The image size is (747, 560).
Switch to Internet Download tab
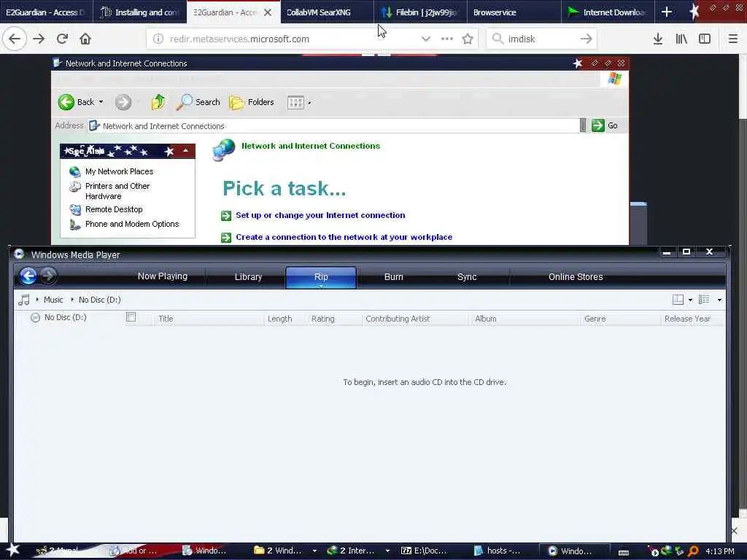point(608,12)
